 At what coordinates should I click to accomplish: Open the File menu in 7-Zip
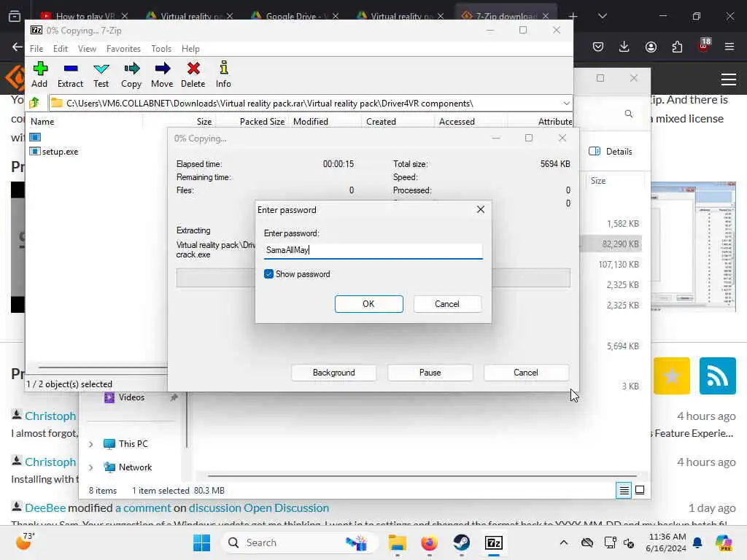36,49
